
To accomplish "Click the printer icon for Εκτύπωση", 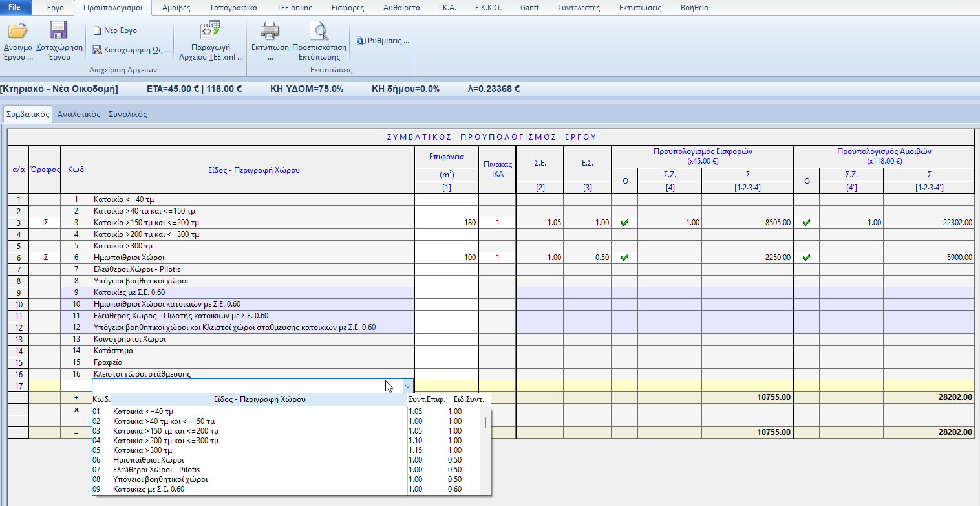I will click(270, 31).
